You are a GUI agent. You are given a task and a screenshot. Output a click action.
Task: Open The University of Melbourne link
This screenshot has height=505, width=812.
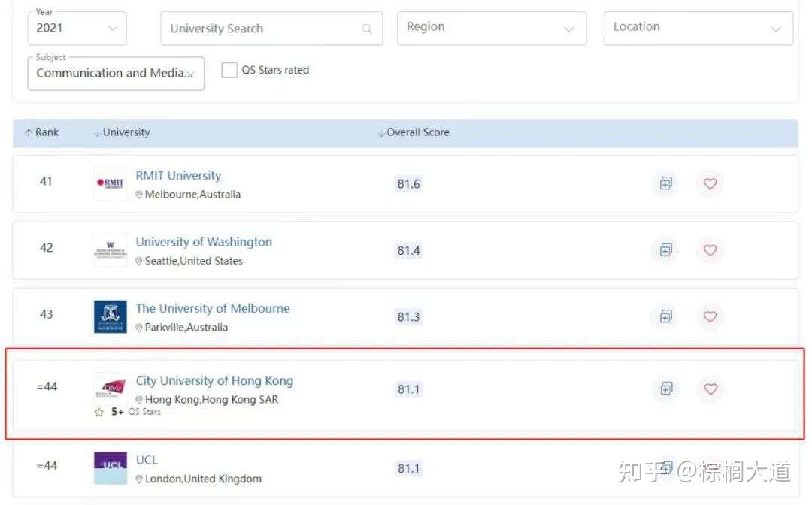pos(212,308)
